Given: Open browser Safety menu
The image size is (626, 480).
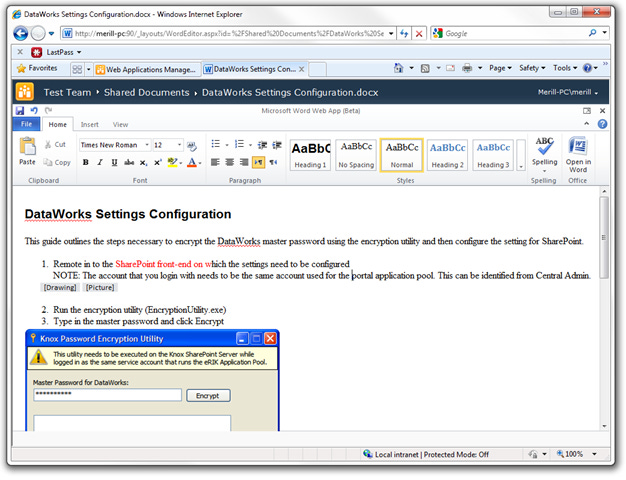Looking at the screenshot, I should 532,68.
